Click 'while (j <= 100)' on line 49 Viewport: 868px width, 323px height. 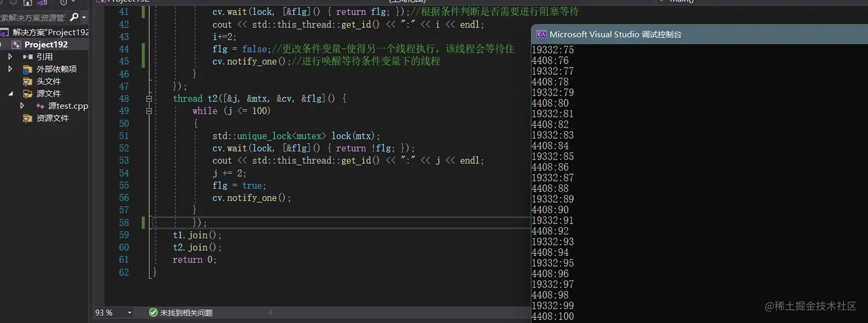click(x=231, y=111)
